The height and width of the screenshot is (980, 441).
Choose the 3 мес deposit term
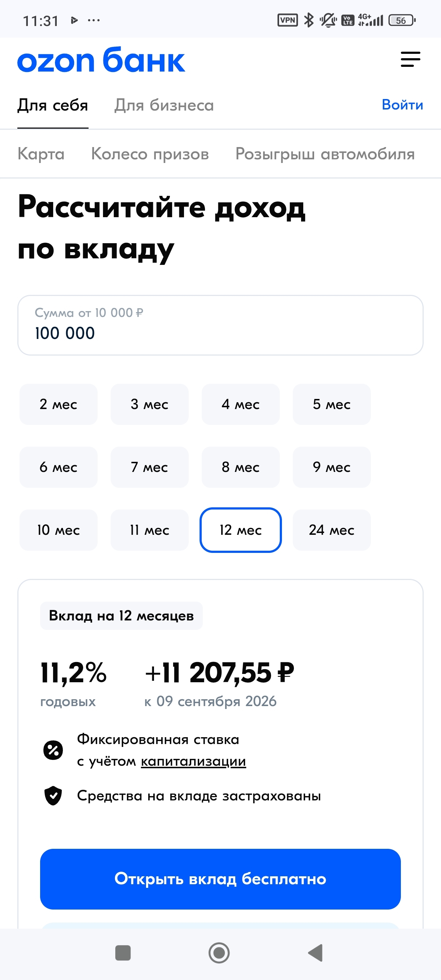point(150,404)
